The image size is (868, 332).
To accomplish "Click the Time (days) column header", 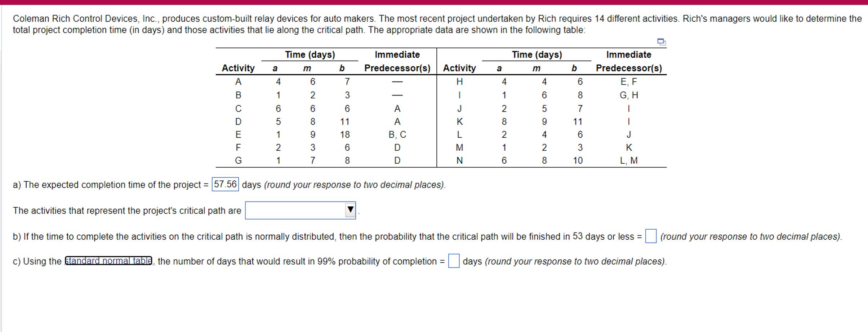I will pyautogui.click(x=310, y=54).
